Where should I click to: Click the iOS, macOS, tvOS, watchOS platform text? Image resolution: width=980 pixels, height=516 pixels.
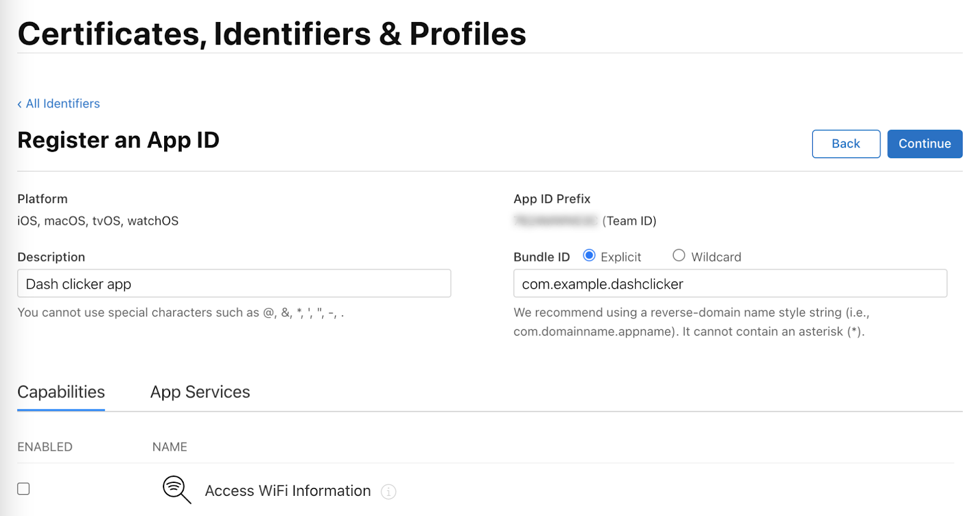click(98, 221)
